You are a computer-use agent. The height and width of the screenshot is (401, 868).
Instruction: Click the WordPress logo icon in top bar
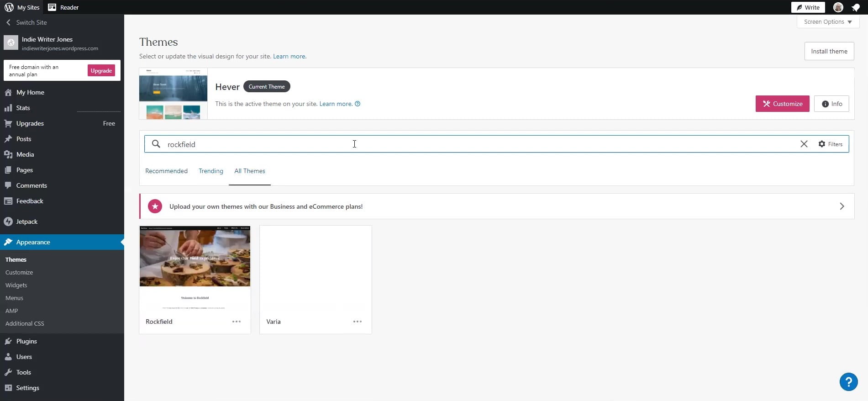(x=9, y=7)
